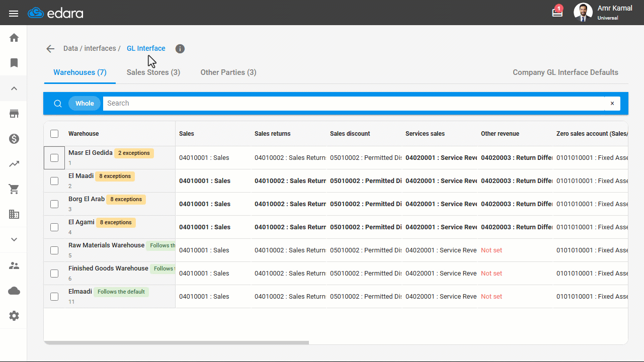Viewport: 644px width, 362px height.
Task: Open Company GL Interface Defaults
Action: pyautogui.click(x=566, y=72)
